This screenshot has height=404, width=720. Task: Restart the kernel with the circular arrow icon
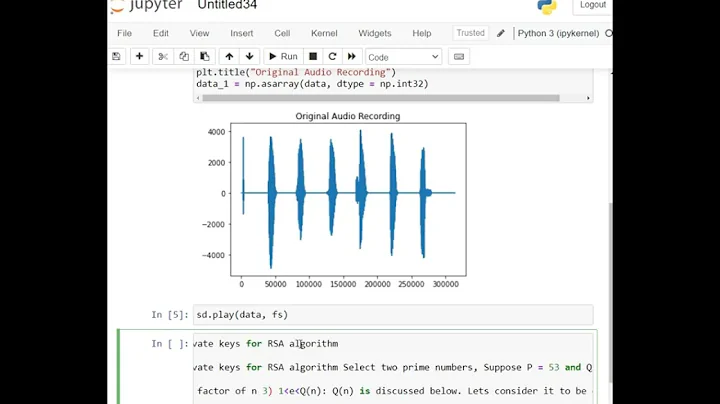tap(332, 56)
